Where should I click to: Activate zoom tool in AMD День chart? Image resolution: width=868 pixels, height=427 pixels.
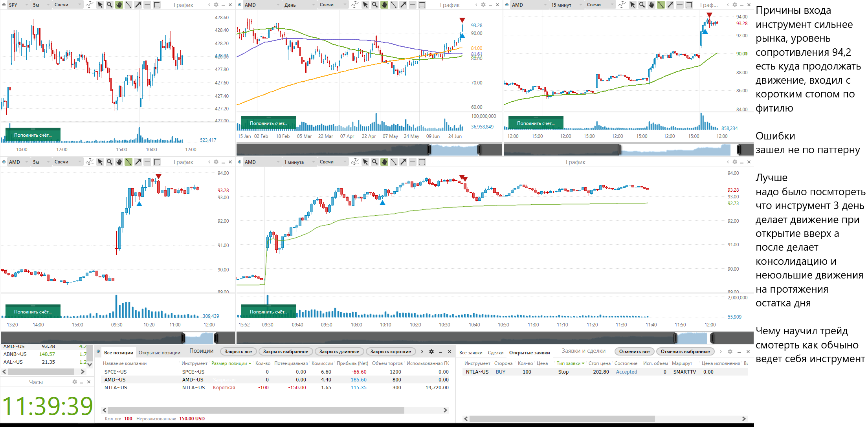pyautogui.click(x=375, y=5)
